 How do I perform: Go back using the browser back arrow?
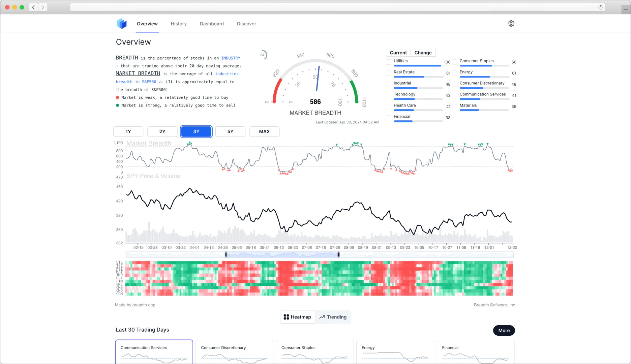(33, 7)
